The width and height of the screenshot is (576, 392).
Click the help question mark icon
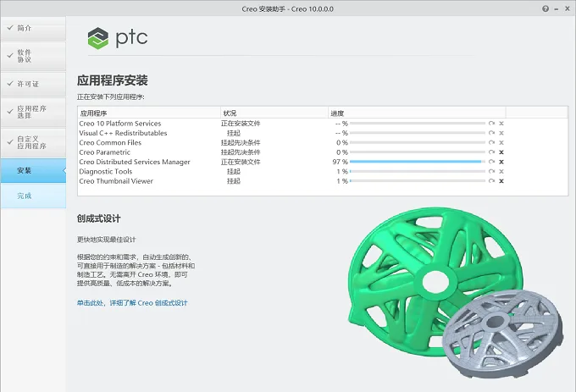(x=546, y=8)
